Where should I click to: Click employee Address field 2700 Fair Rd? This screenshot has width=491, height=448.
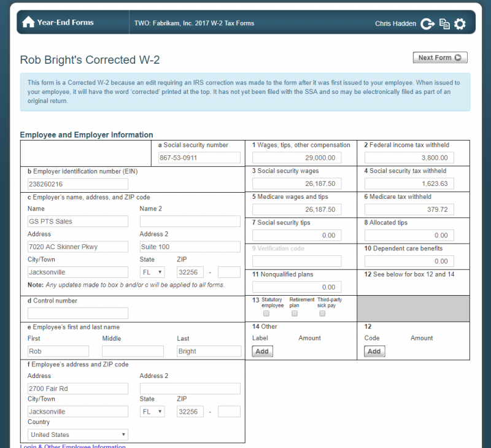tap(78, 388)
